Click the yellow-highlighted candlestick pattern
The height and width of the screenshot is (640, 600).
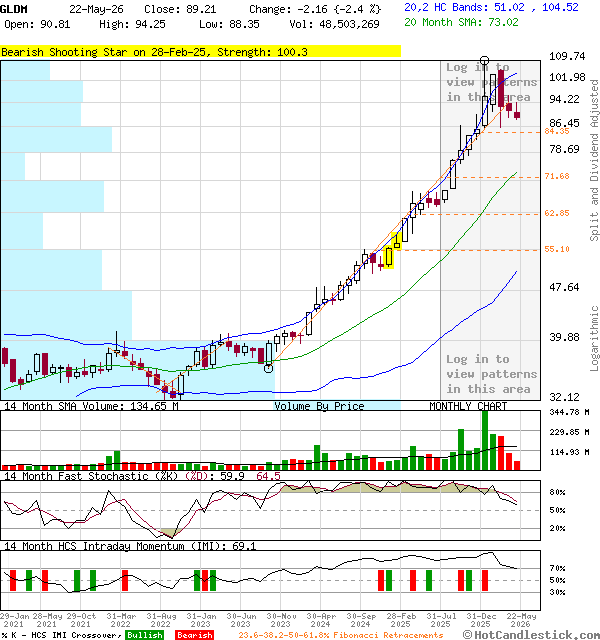coord(392,251)
